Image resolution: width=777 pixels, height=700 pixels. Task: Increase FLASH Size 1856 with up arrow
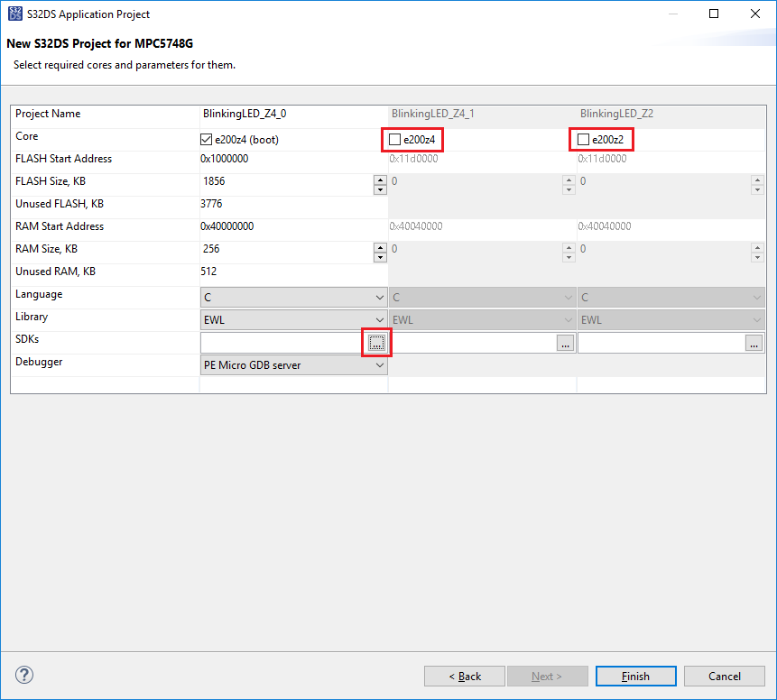380,180
